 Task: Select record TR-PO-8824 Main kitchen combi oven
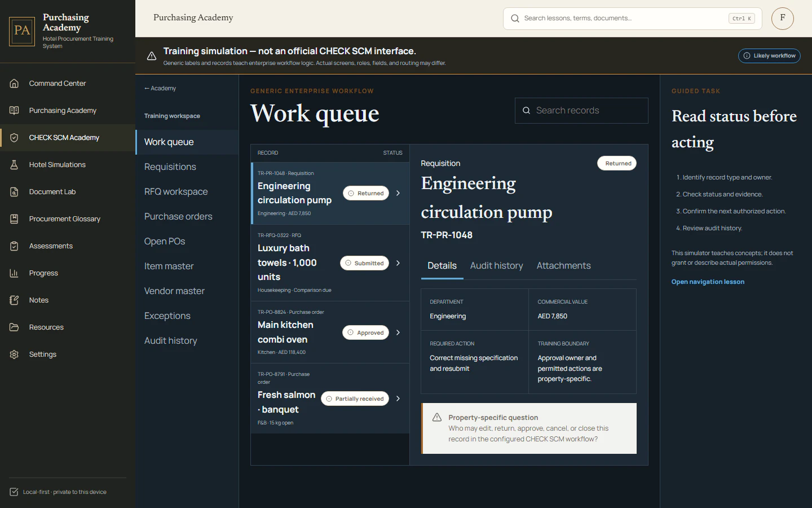click(x=330, y=332)
